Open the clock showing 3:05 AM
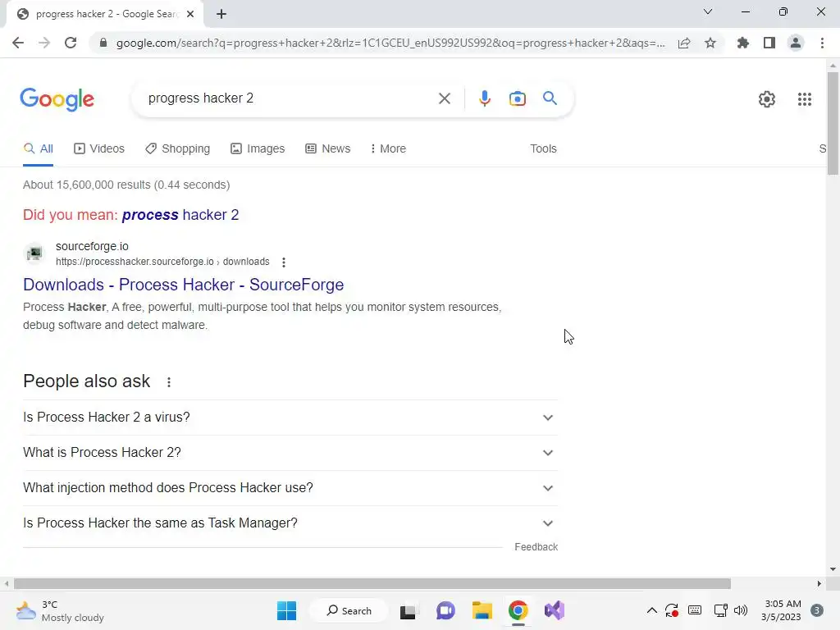 point(781,610)
